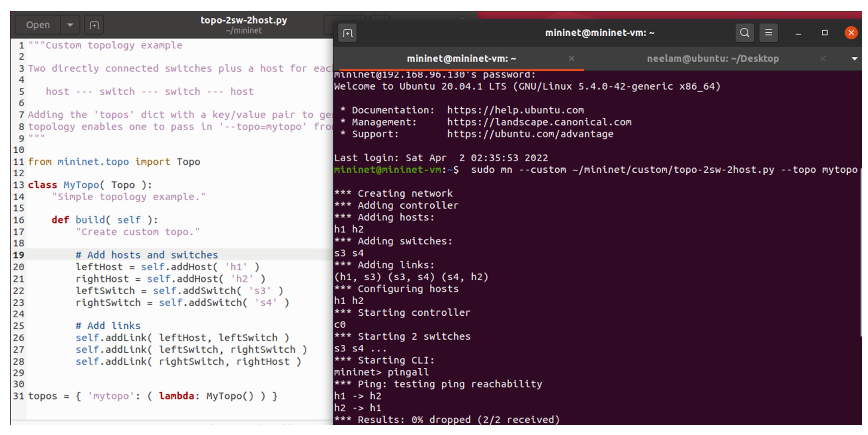
Task: Close the mininet@mininet-vm terminal tab
Action: [571, 59]
